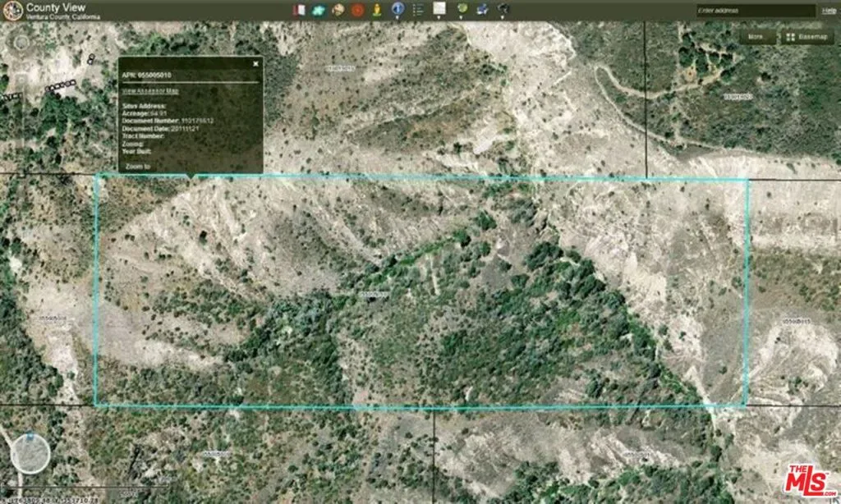Screen dimensions: 841x504
Task: Open the dark binoculars search tool
Action: (x=503, y=10)
